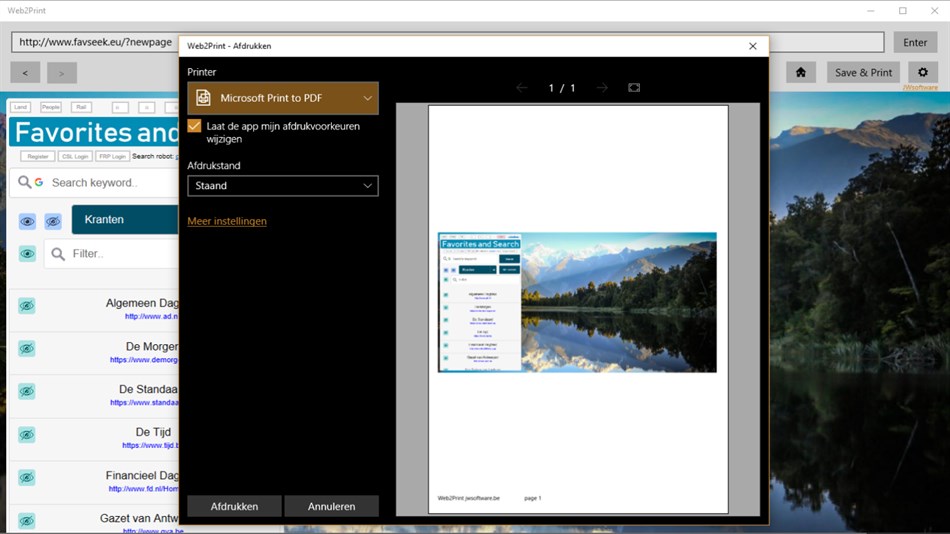Uncheck 'Laat de app mijn afdrukvoorkeuren wijzigen'
The height and width of the screenshot is (534, 950).
[194, 126]
